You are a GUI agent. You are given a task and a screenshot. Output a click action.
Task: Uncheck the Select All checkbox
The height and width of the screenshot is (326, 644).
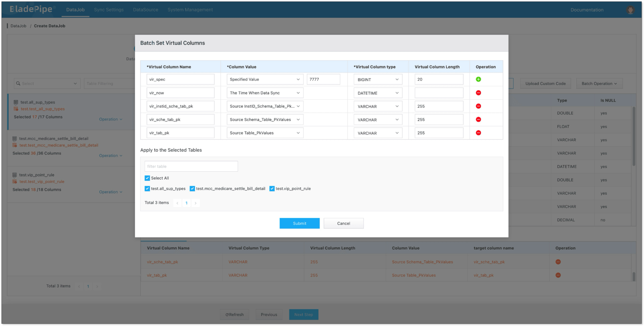click(147, 178)
